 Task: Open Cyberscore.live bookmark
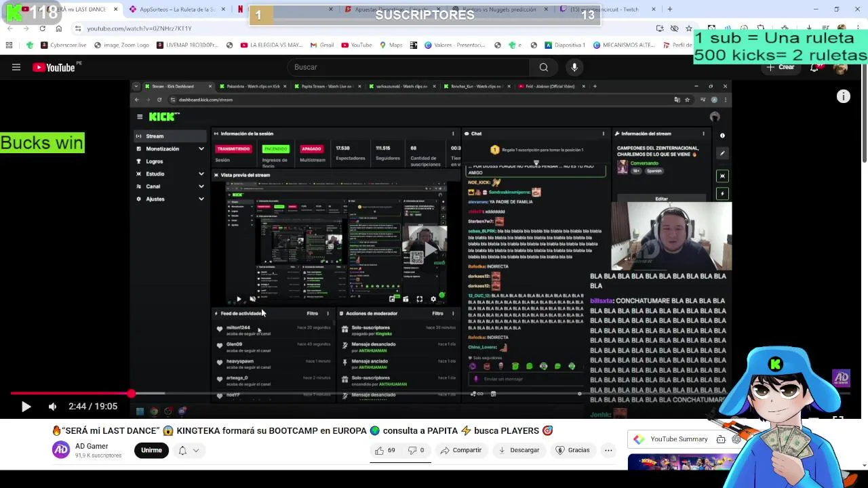coord(64,45)
